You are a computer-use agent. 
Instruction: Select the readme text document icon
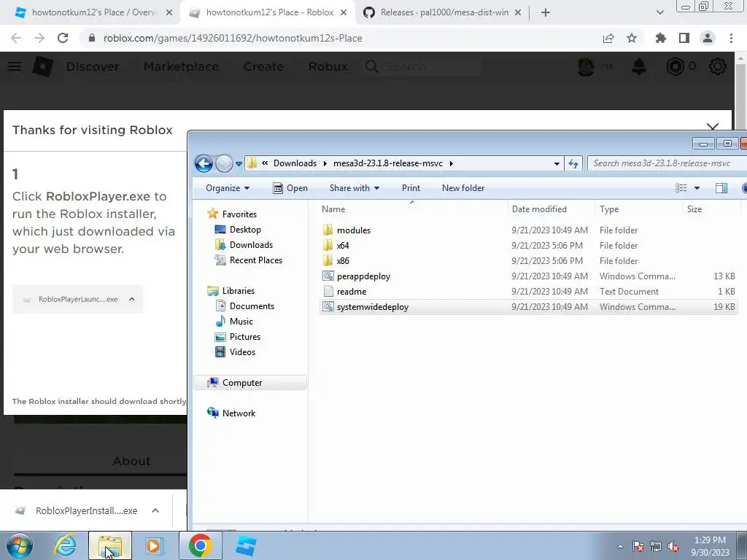click(328, 291)
